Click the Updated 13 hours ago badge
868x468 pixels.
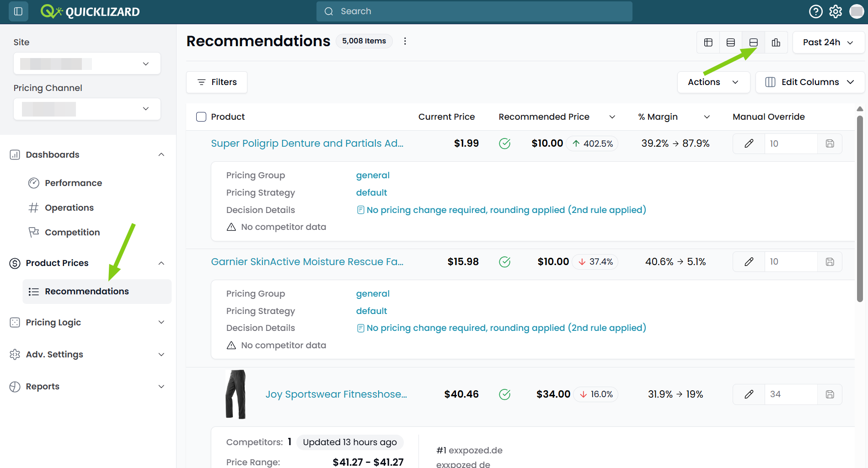(x=350, y=442)
